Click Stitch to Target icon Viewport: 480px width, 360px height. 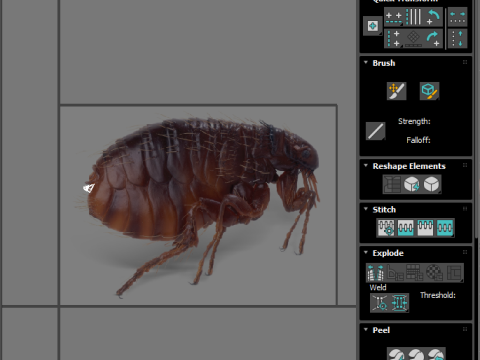(x=386, y=228)
